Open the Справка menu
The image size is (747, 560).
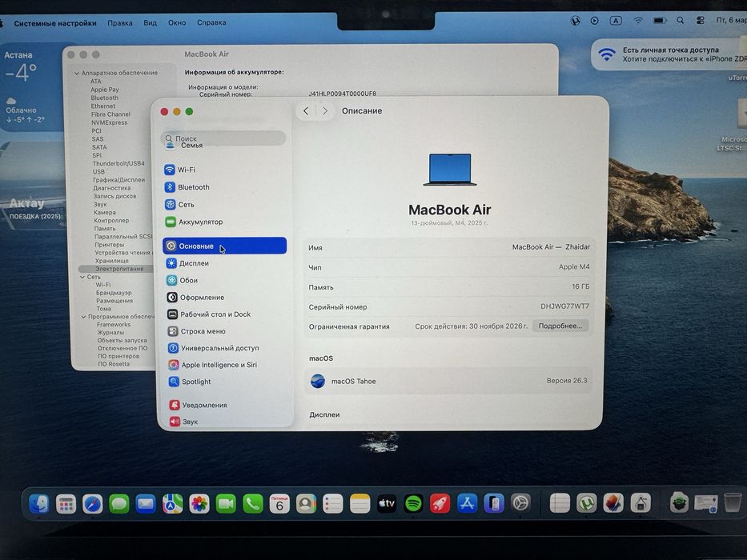click(211, 22)
